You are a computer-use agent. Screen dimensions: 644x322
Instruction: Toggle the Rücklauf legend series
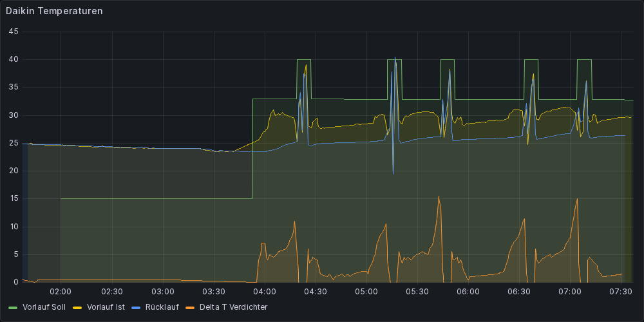coord(162,307)
